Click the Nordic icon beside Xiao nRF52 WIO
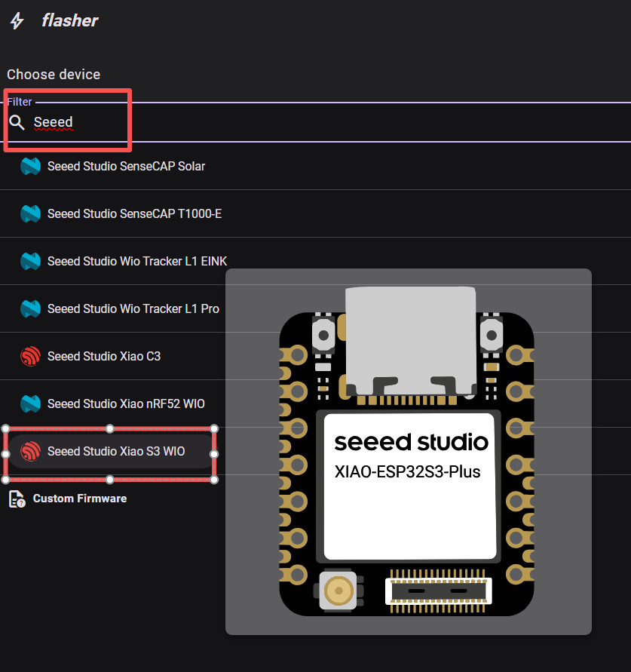 (x=30, y=404)
